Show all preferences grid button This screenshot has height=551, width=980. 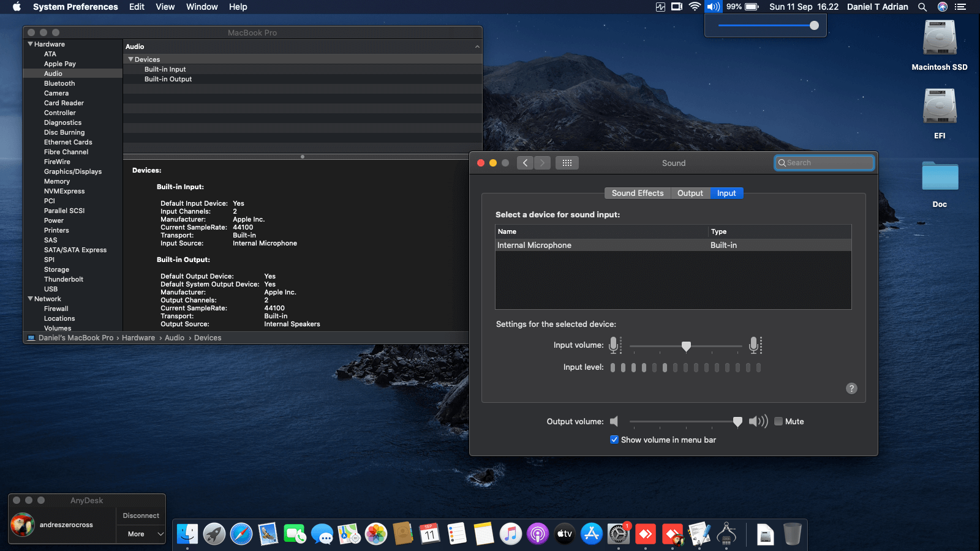(x=567, y=163)
